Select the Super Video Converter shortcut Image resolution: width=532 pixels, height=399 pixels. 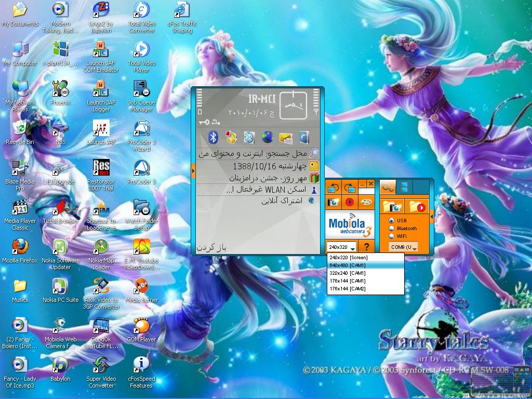pyautogui.click(x=101, y=373)
